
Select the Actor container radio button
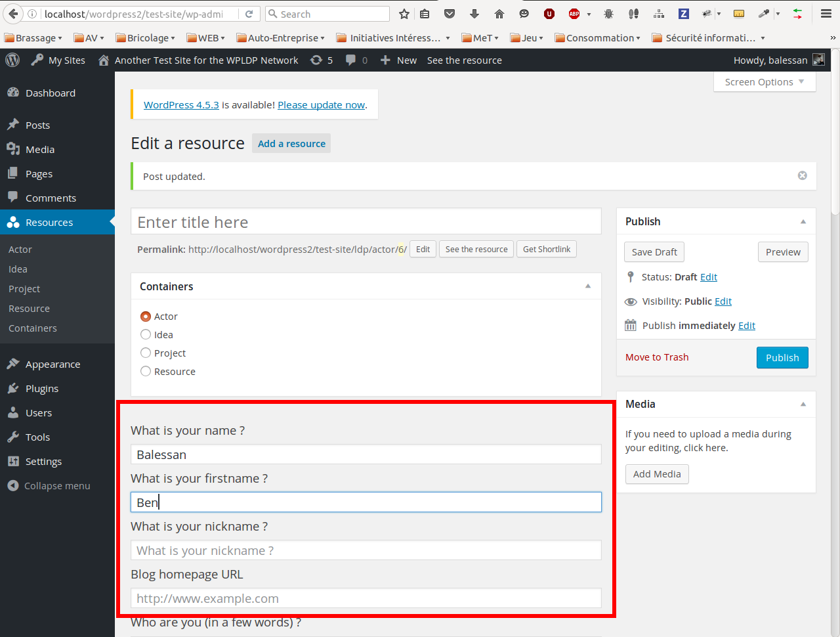[146, 316]
